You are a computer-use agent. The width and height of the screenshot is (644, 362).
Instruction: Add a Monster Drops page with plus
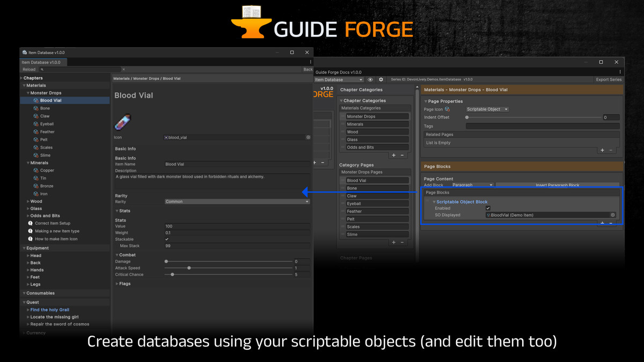[x=393, y=242]
